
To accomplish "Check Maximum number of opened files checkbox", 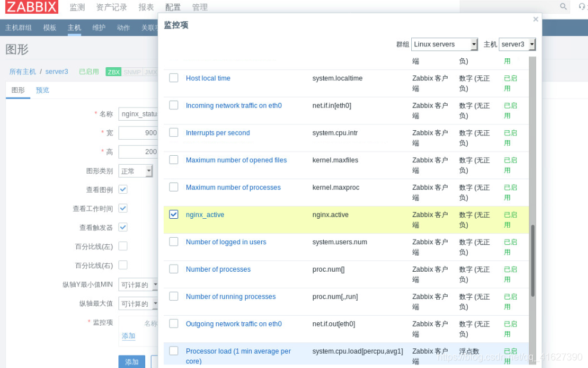I will click(174, 160).
